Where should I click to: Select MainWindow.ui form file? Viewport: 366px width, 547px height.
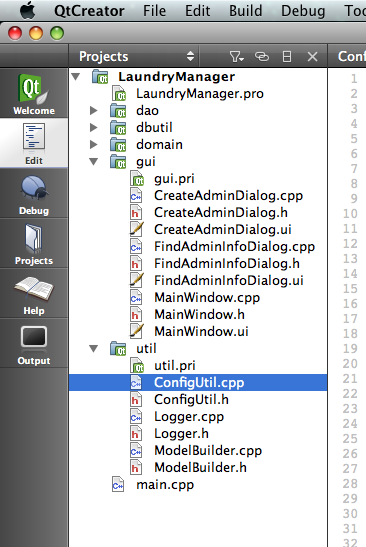[x=201, y=331]
